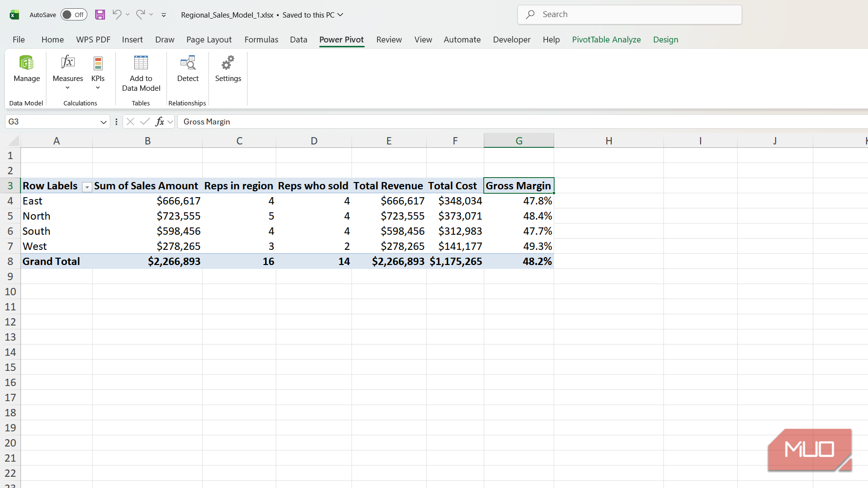Screen dimensions: 868x488
Task: Open the Measures menu
Action: point(68,72)
